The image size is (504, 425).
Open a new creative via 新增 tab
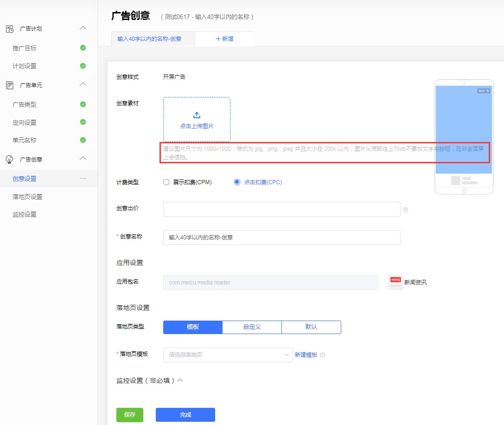224,39
